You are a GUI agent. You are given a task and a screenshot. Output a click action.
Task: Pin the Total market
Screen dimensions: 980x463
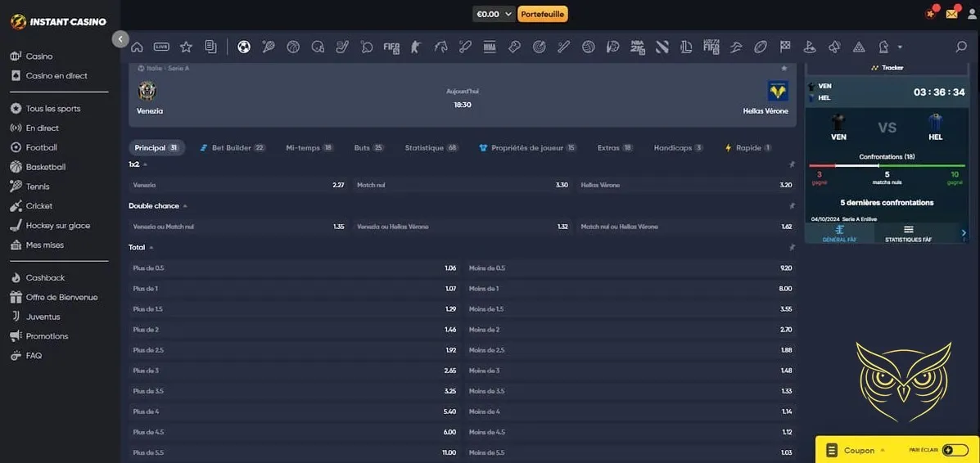tap(792, 247)
